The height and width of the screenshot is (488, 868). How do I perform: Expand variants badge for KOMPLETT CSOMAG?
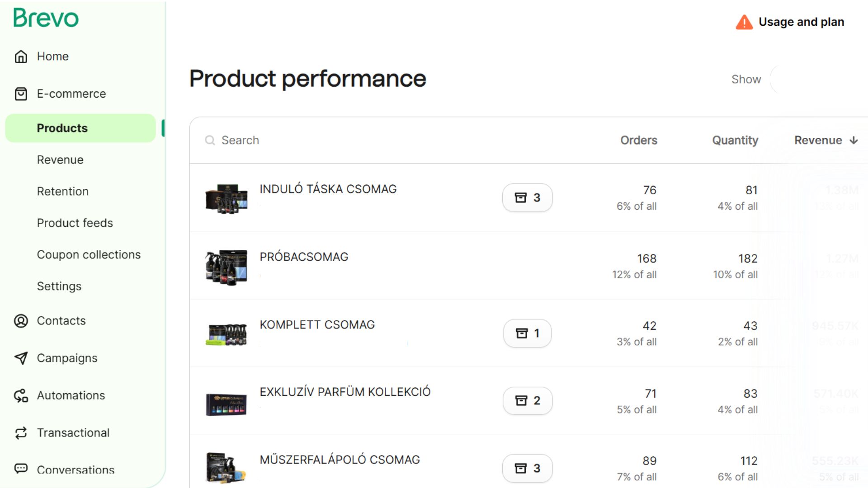[x=527, y=333]
